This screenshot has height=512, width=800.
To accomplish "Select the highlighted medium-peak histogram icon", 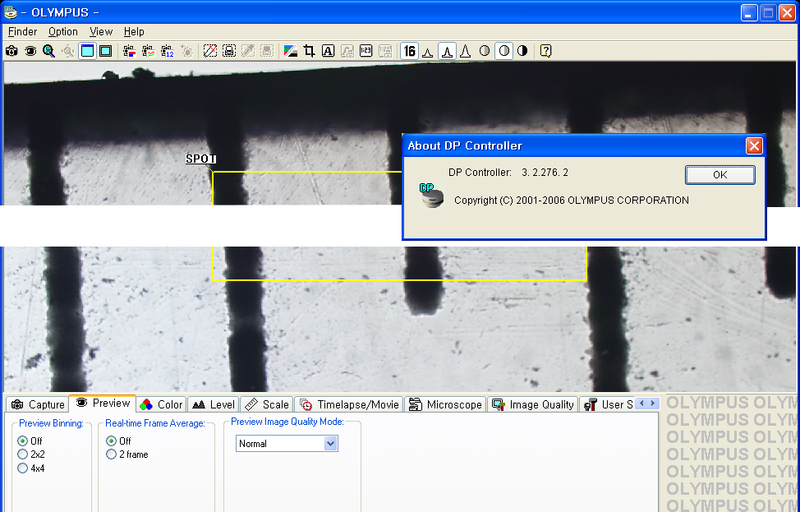I will pyautogui.click(x=447, y=51).
